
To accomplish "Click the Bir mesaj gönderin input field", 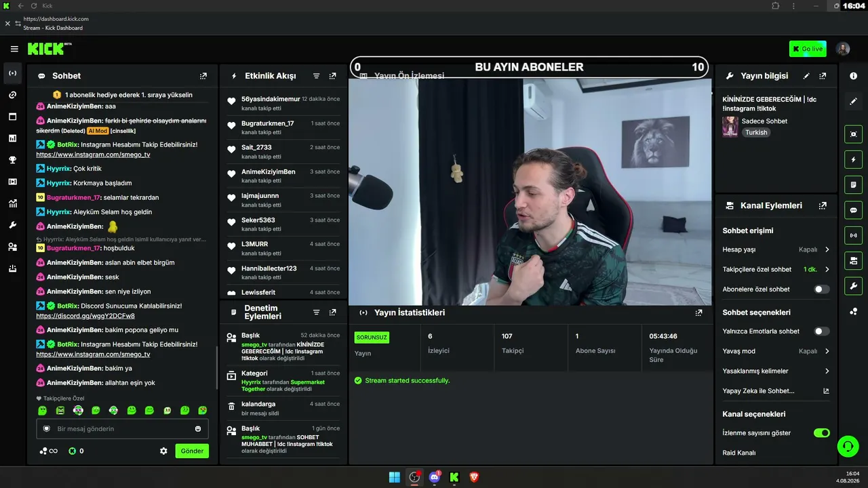I will [x=122, y=429].
